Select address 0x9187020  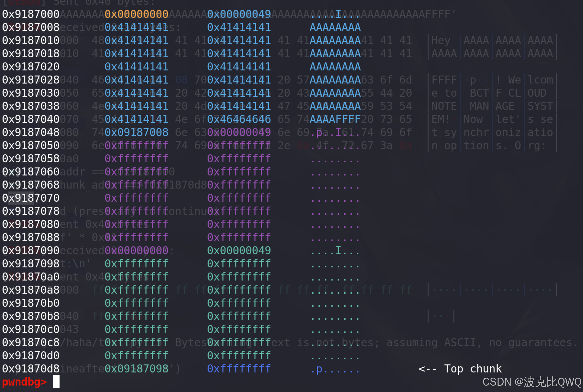click(x=31, y=67)
